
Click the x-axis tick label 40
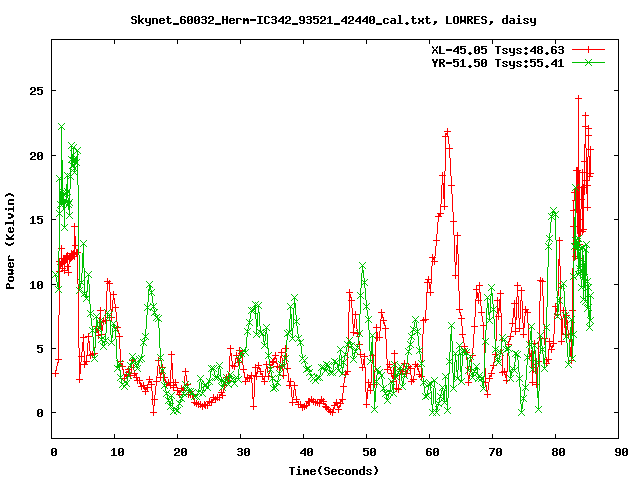pos(306,452)
